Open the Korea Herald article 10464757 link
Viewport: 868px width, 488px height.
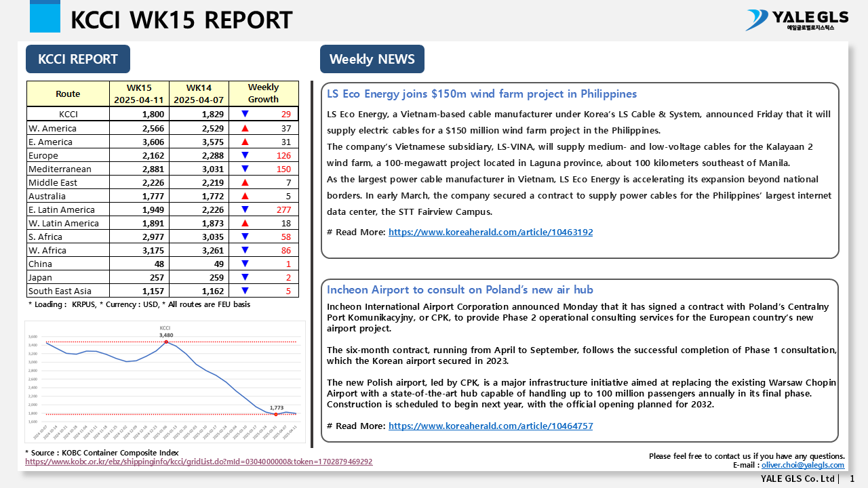(490, 426)
